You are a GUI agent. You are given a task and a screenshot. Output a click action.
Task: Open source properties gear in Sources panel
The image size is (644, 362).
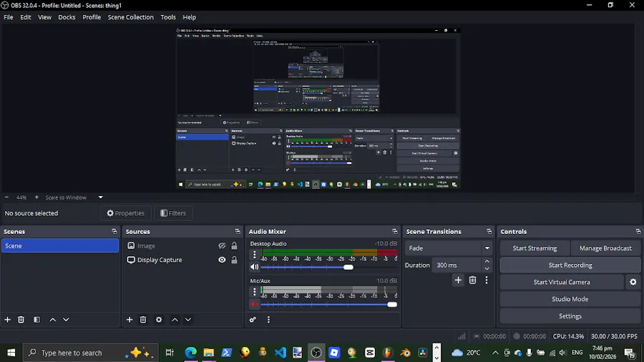159,319
